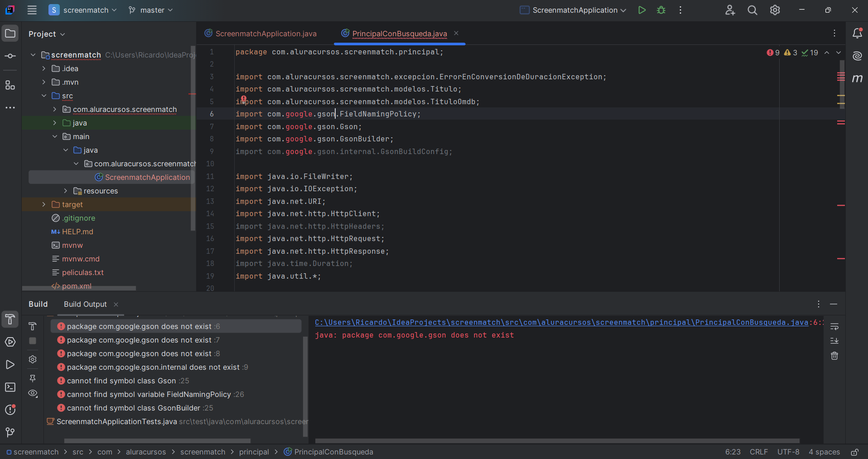Open the Commit tool window
Screen dimensions: 868x459
tap(10, 56)
